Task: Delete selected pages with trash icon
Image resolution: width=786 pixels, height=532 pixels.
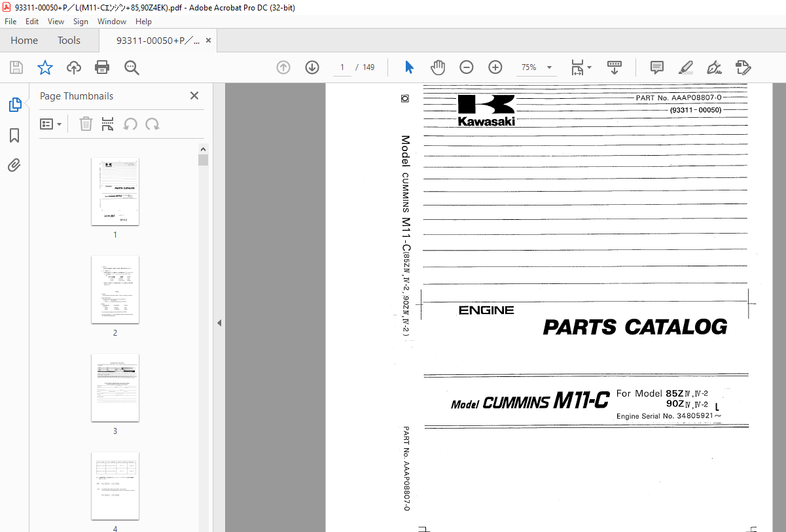Action: [x=86, y=124]
